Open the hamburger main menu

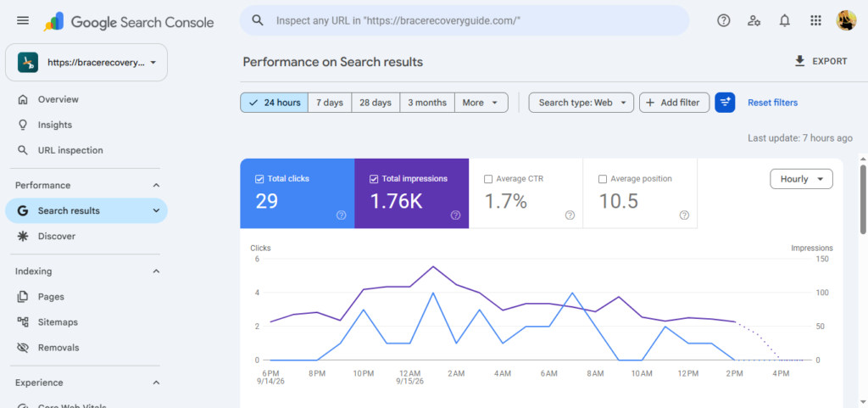23,20
